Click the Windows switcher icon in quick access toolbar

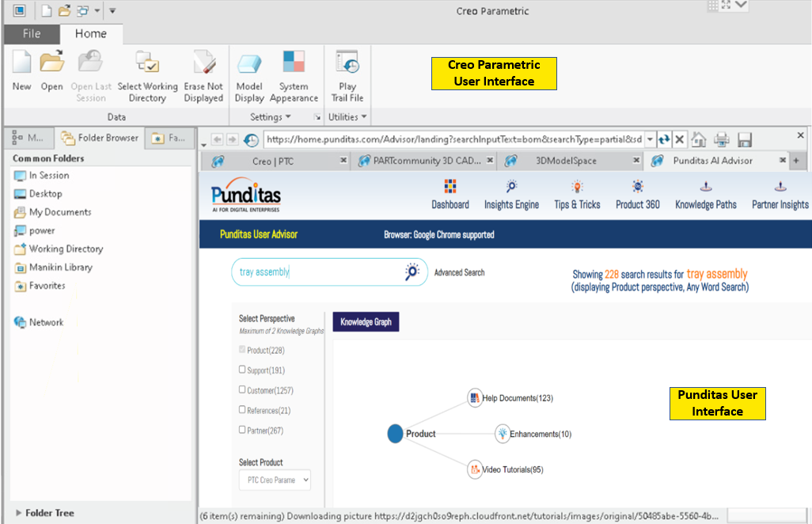tap(82, 11)
